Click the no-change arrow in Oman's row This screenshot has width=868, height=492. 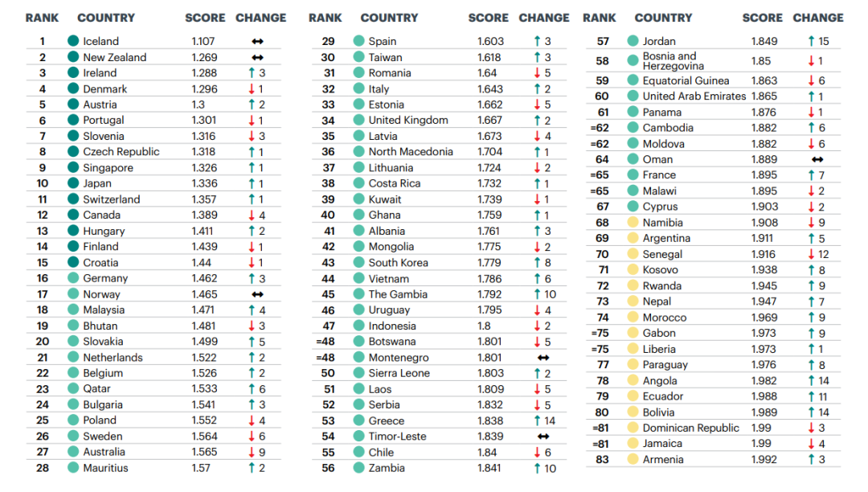pos(817,159)
